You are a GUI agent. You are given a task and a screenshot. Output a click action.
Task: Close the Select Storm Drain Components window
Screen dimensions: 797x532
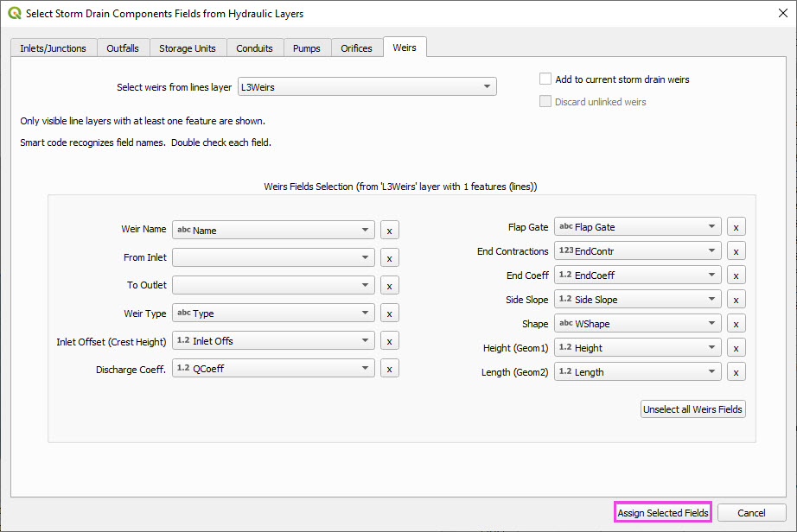point(776,14)
